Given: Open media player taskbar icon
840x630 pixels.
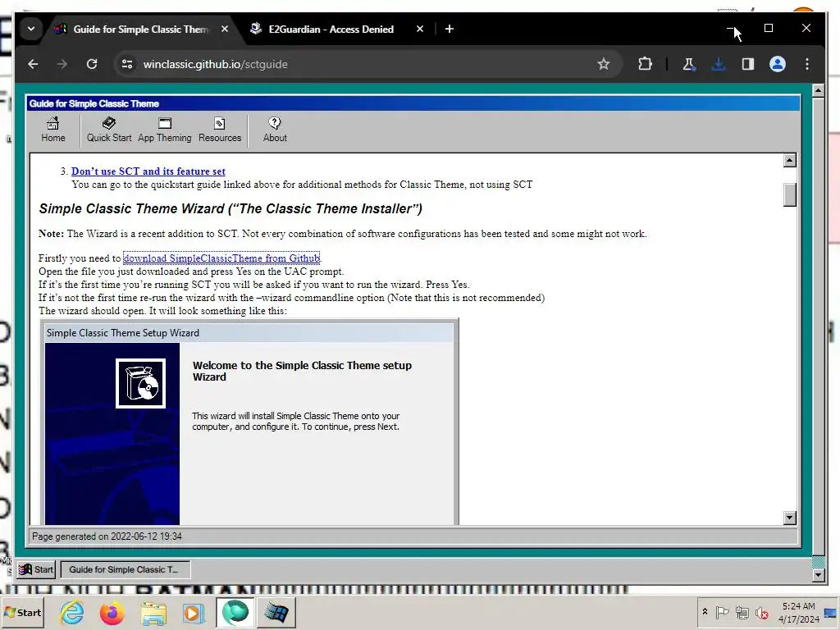Looking at the screenshot, I should (194, 612).
